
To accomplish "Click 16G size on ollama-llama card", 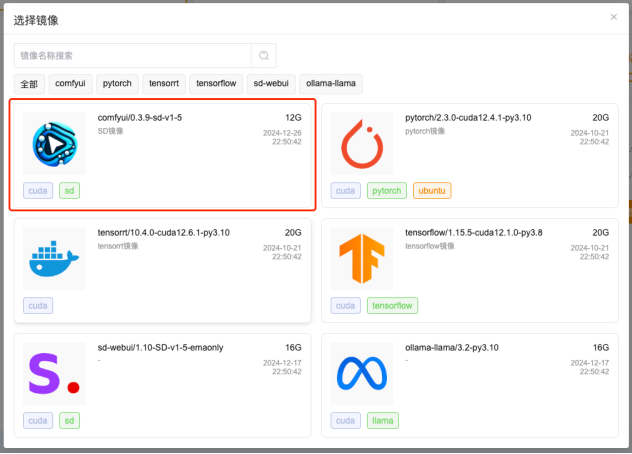I will pyautogui.click(x=601, y=348).
